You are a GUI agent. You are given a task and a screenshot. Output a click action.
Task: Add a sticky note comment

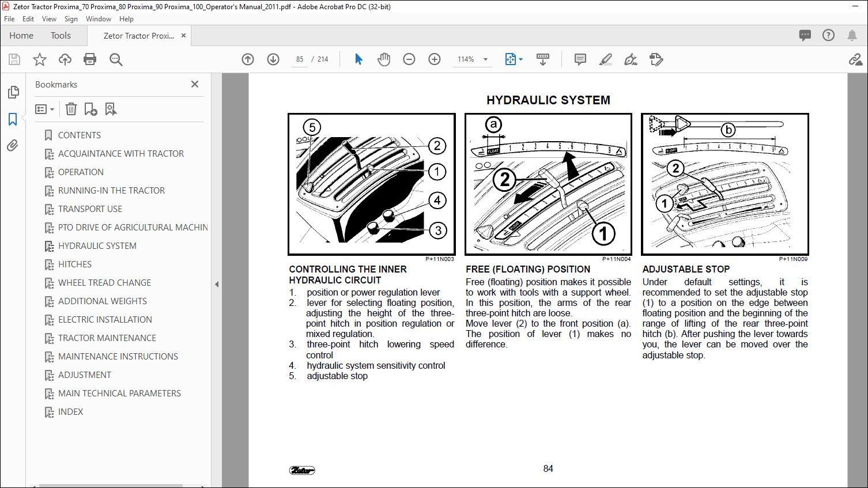tap(580, 59)
